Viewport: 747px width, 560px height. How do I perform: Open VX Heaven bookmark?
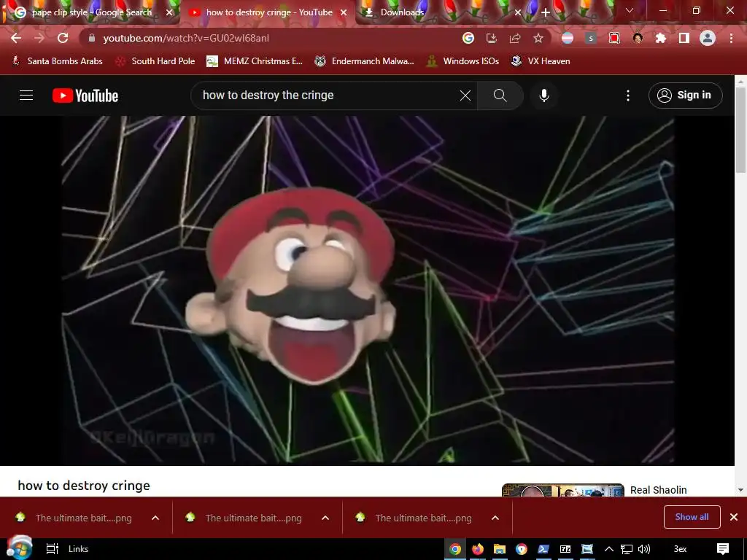tap(541, 61)
